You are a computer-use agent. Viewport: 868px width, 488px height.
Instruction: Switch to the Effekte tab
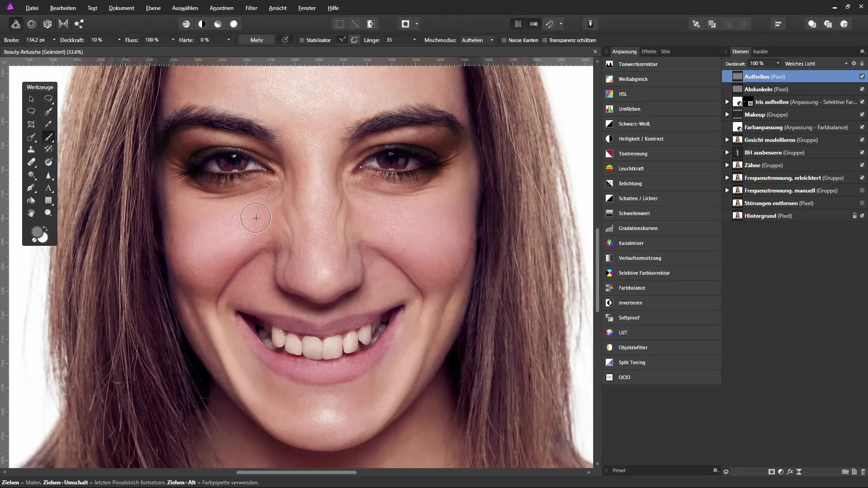pyautogui.click(x=649, y=52)
